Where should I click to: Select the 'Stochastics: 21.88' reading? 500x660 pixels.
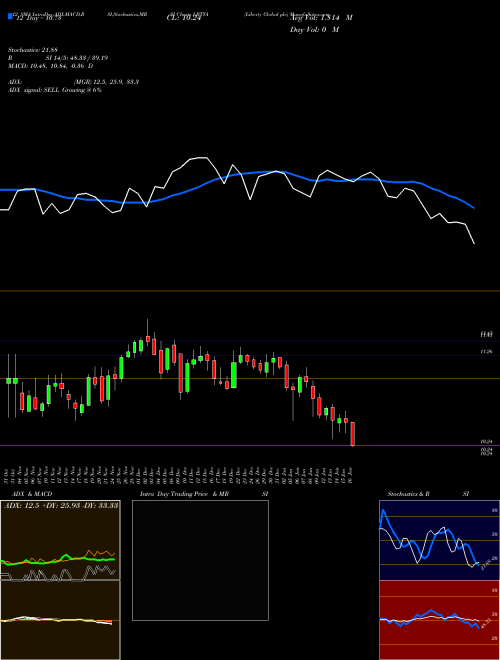(x=32, y=50)
